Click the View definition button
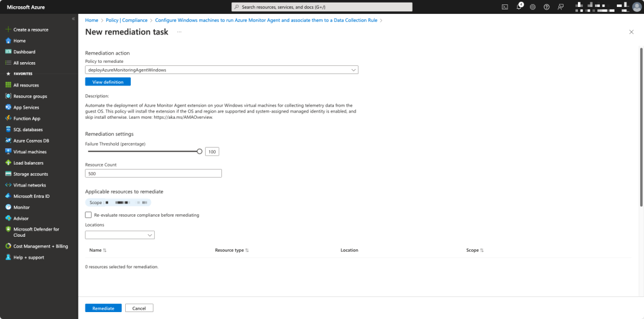Viewport: 644px width, 319px height. click(108, 82)
